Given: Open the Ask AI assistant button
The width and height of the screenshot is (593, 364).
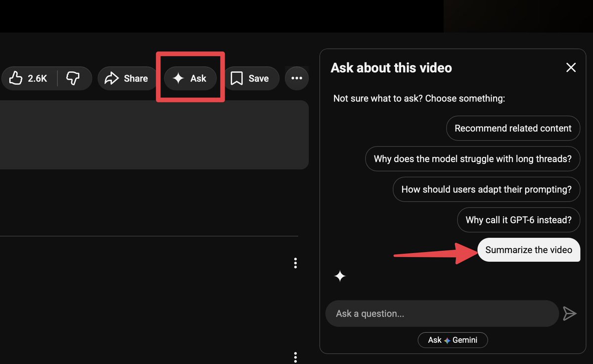Looking at the screenshot, I should [190, 78].
